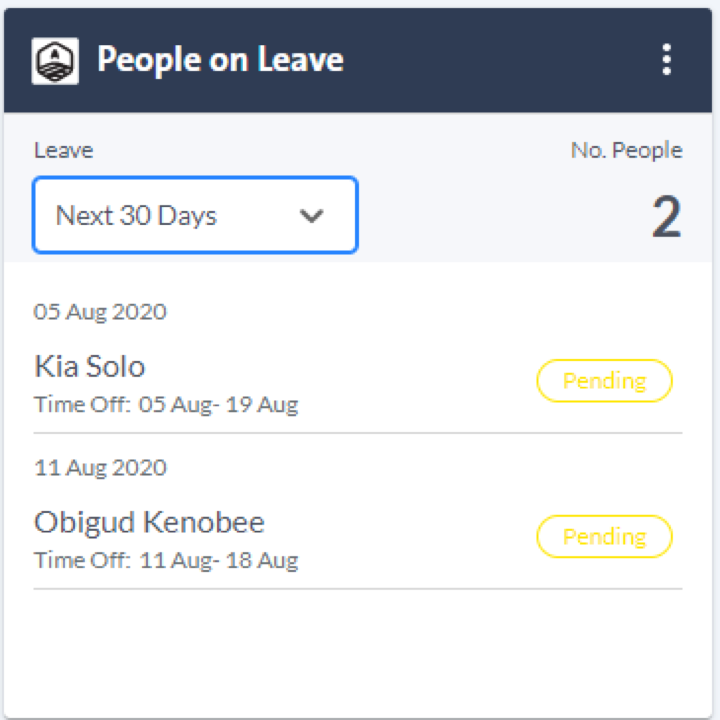The height and width of the screenshot is (720, 720).
Task: Click the dark widget header bar
Action: 358,60
